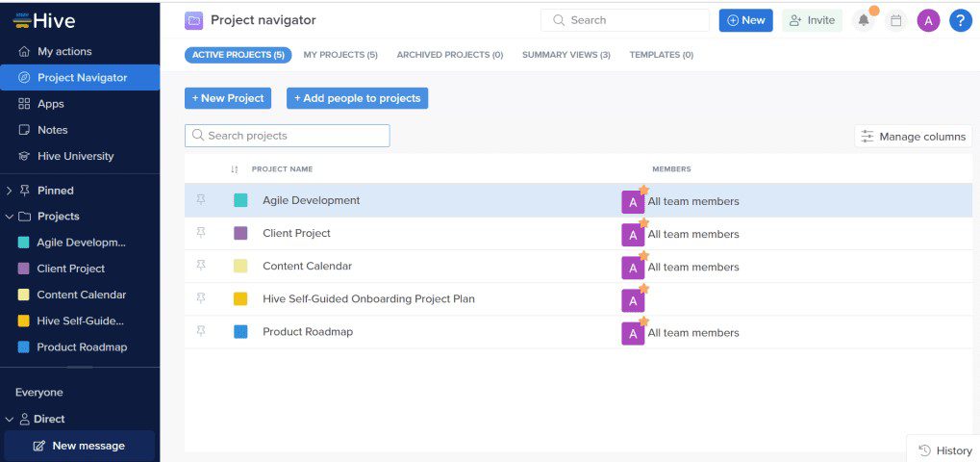Click blue color swatch of Product Roadmap row
The height and width of the screenshot is (462, 980).
[x=240, y=332]
